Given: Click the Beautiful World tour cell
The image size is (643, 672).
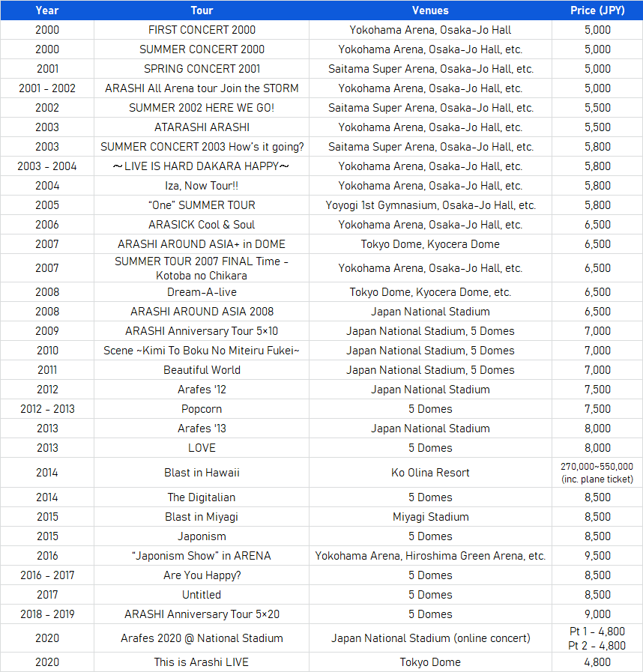Looking at the screenshot, I should pos(202,370).
